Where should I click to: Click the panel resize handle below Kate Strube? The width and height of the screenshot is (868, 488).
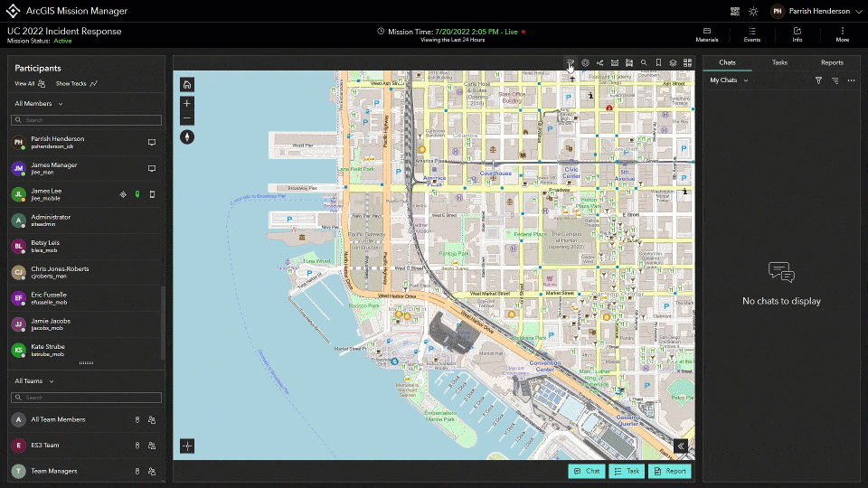[87, 363]
